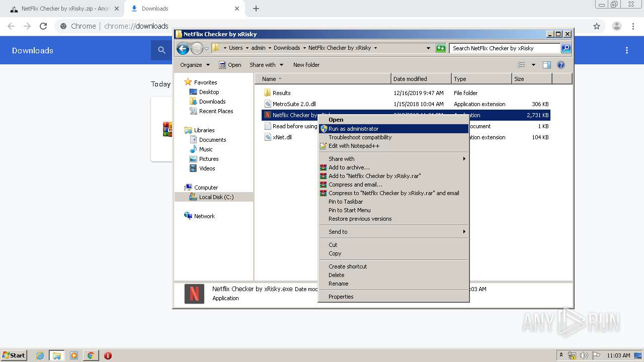644x362 pixels.
Task: Click Chrome bookmark star icon
Action: click(597, 26)
